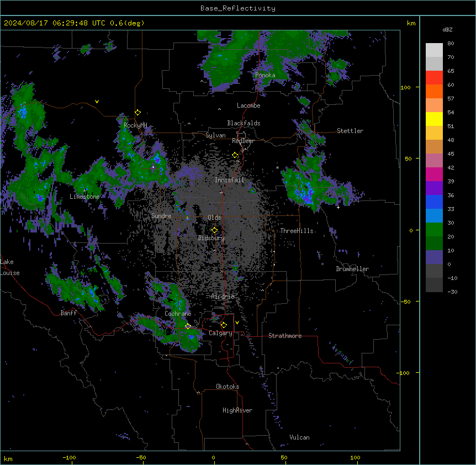Image resolution: width=476 pixels, height=465 pixels.
Task: Click the yellow diamond marker above Calgary label
Action: pyautogui.click(x=224, y=325)
